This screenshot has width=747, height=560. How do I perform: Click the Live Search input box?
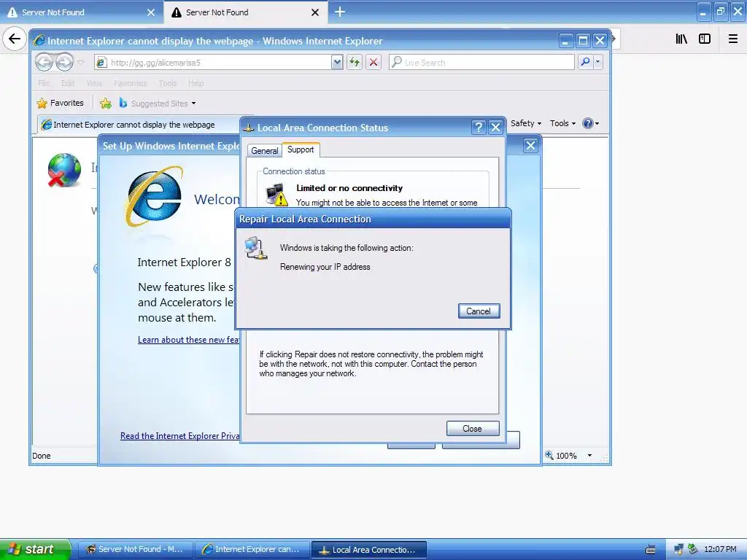coord(481,63)
